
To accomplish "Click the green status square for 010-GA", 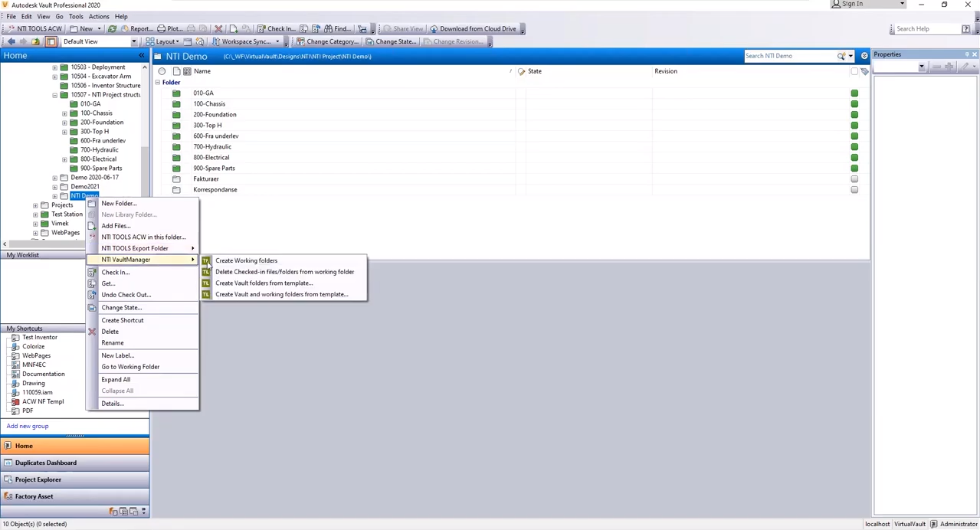I will tap(854, 93).
